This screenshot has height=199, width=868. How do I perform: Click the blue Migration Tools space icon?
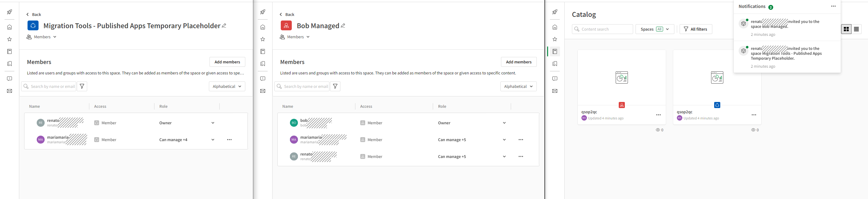point(33,26)
